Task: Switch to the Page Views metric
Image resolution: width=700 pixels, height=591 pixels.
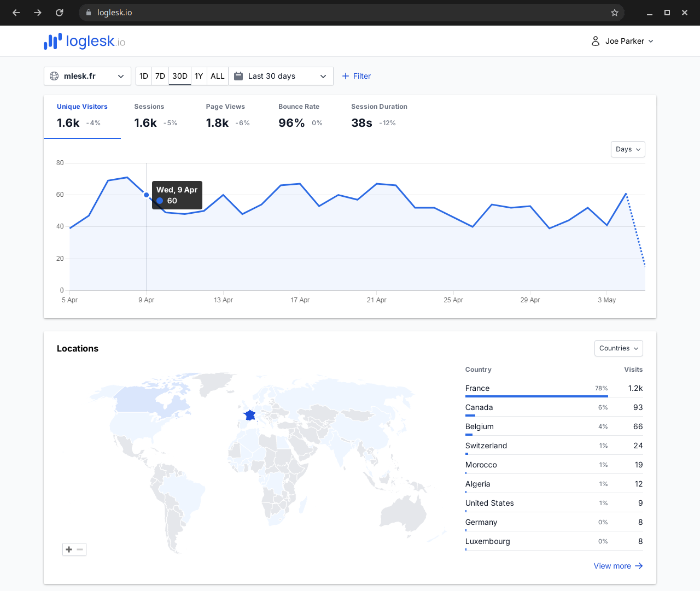Action: coord(229,116)
